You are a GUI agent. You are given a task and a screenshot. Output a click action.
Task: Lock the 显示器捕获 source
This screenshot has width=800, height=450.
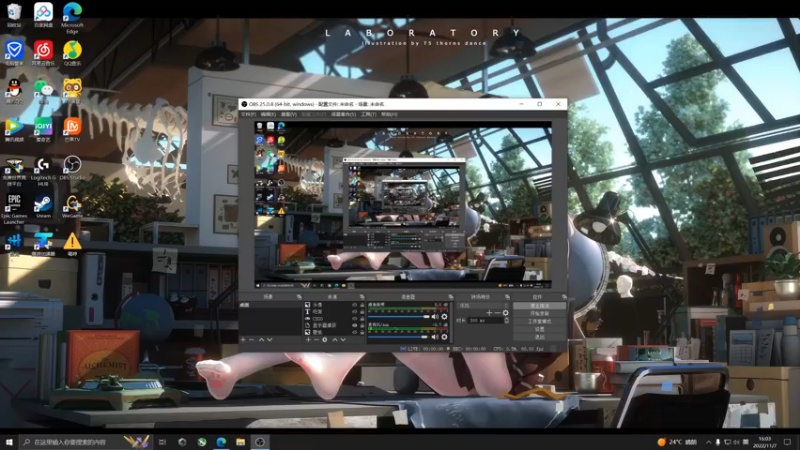(362, 325)
